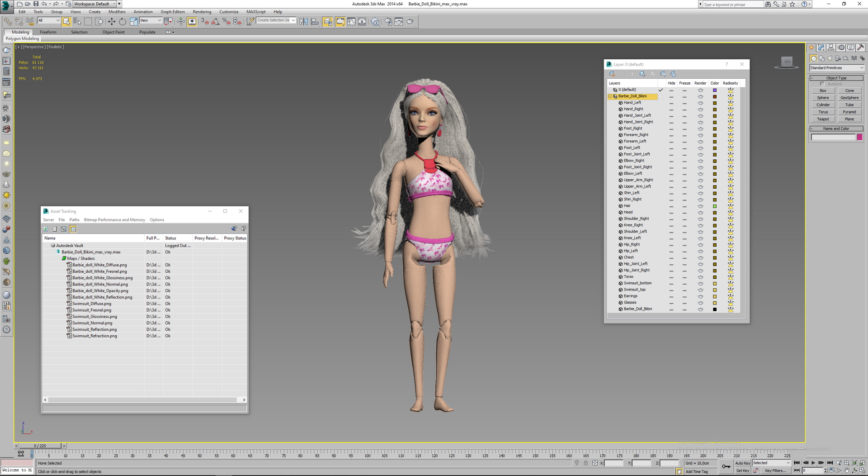Screen dimensions: 868x476
Task: Toggle the Angle Snap icon
Action: 216,21
